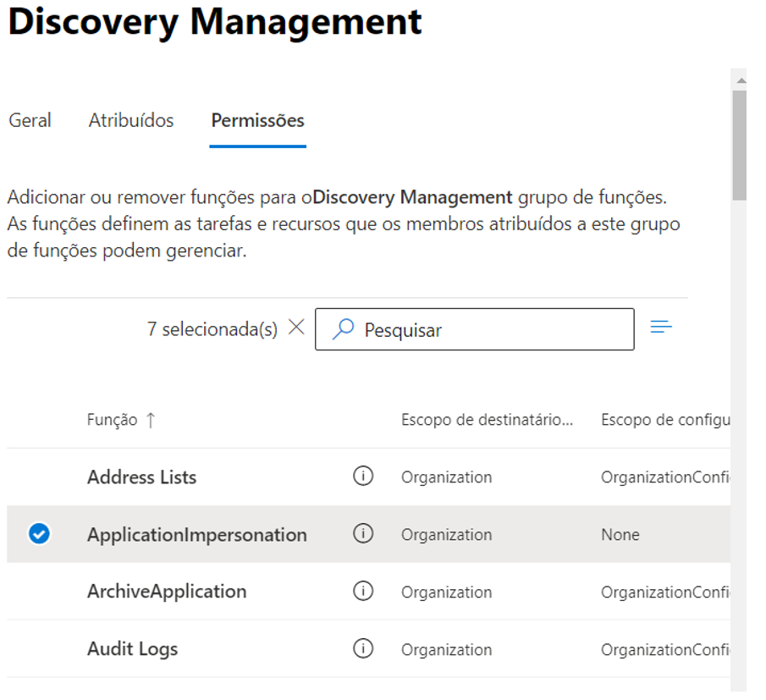The height and width of the screenshot is (700, 766).
Task: Open info icon for ApplicationImpersonation role
Action: pyautogui.click(x=363, y=534)
